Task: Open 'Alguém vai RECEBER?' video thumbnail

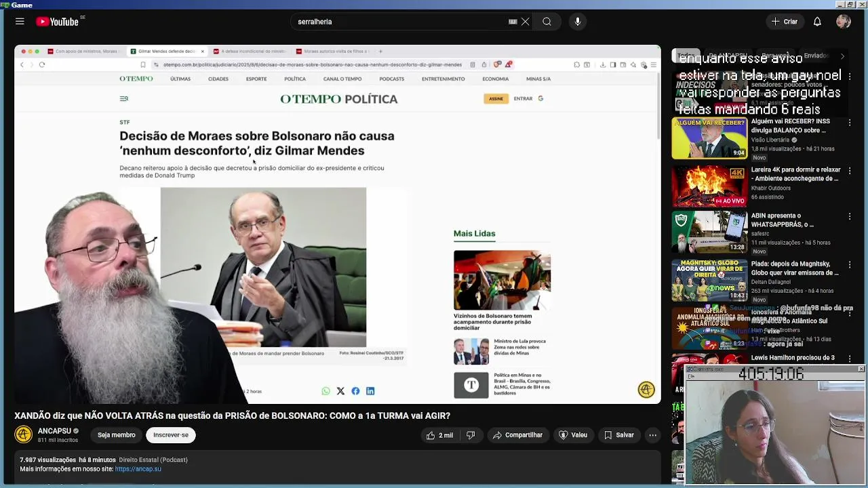Action: coord(709,138)
